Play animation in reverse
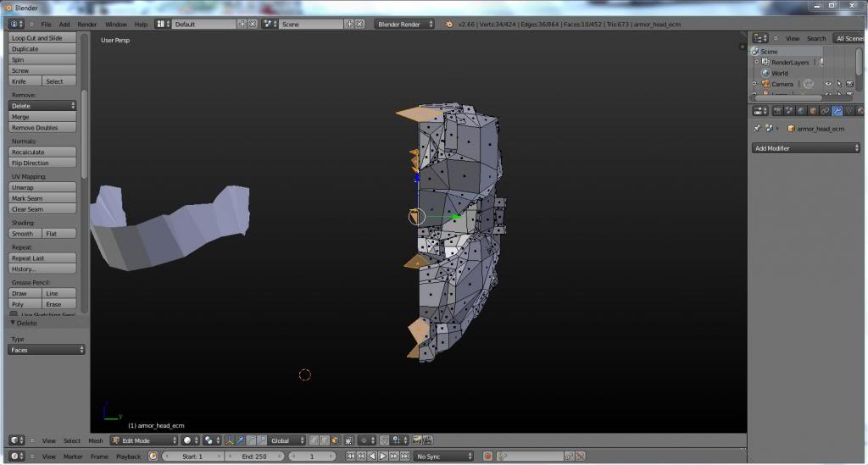 [372, 457]
